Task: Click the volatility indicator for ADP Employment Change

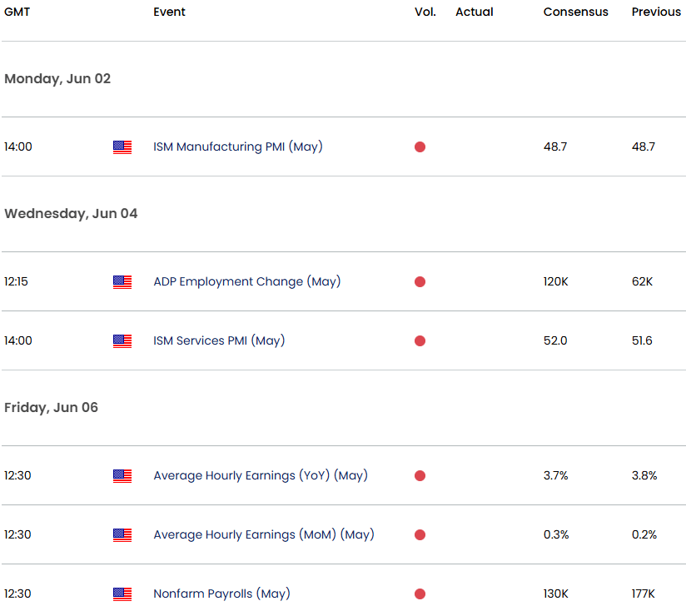Action: point(420,281)
